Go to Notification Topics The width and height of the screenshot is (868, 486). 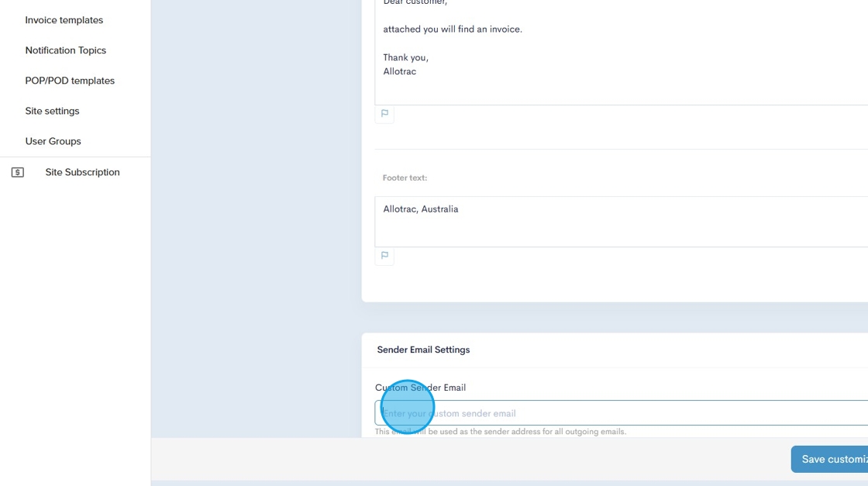65,50
